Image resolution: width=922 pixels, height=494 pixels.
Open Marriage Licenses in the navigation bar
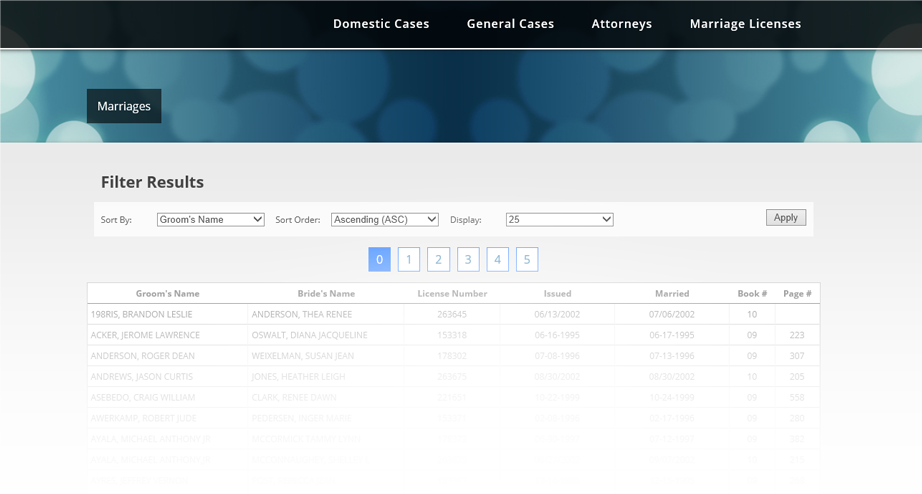[745, 24]
